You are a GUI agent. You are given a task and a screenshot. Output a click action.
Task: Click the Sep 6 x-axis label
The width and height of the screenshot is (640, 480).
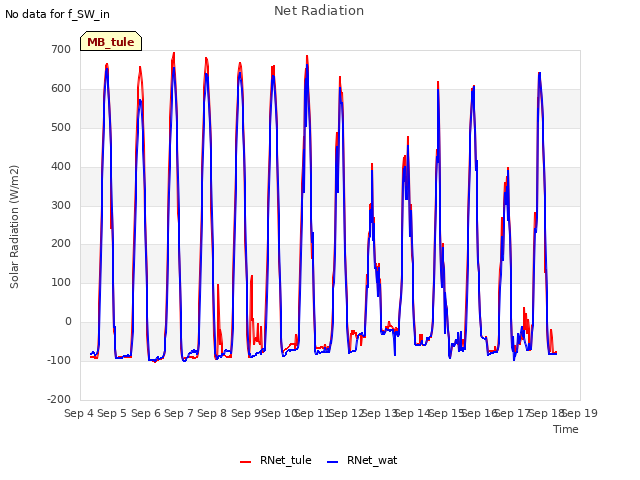[x=146, y=413]
